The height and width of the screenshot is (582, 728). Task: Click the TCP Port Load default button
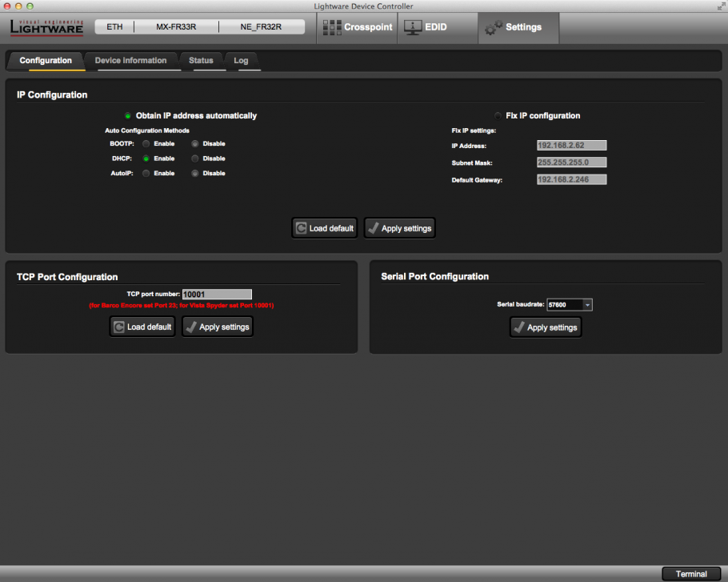pos(142,327)
